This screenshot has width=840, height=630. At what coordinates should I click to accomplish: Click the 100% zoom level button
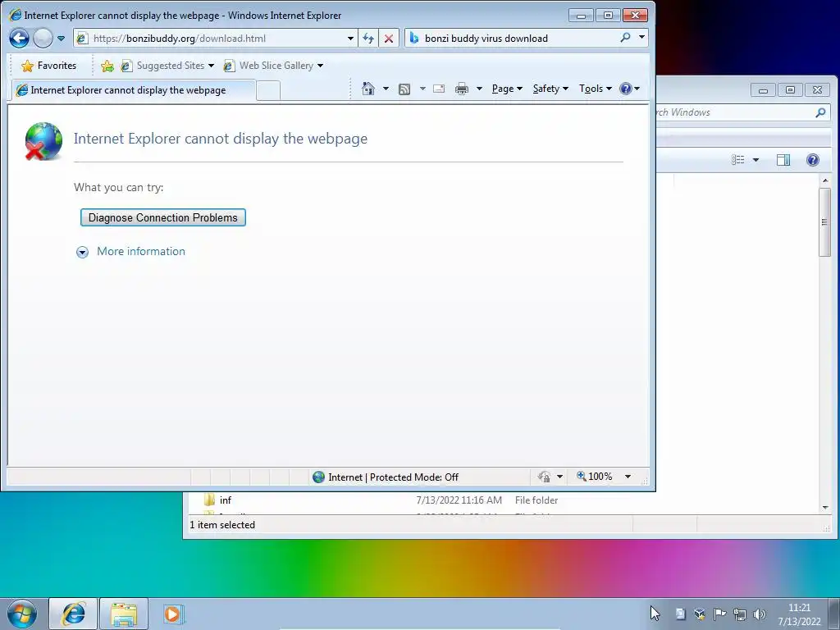coord(594,477)
